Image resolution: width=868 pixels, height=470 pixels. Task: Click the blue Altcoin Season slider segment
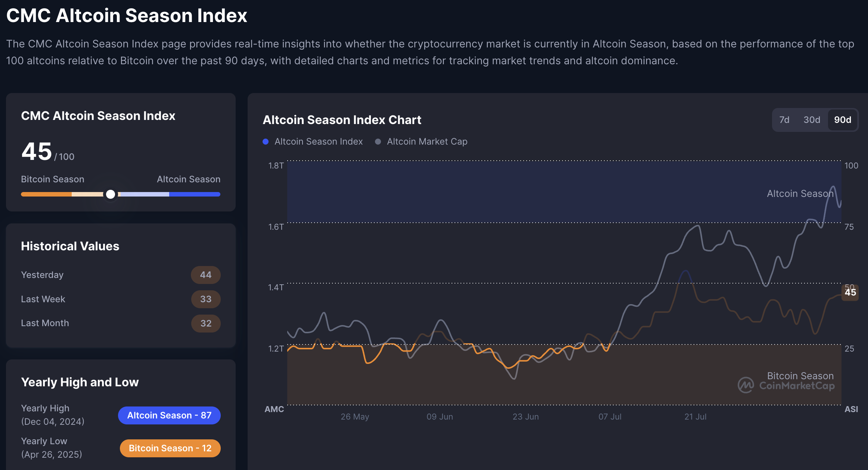click(x=194, y=194)
